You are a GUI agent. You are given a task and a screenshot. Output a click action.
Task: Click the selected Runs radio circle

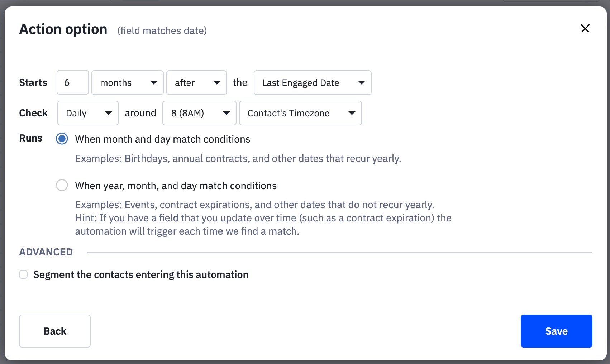62,139
